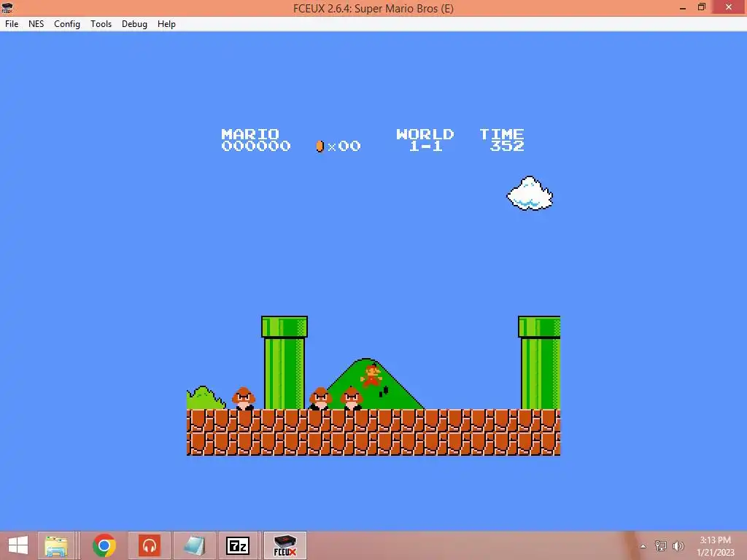The image size is (747, 560).
Task: Click the left green warp pipe
Action: click(285, 362)
